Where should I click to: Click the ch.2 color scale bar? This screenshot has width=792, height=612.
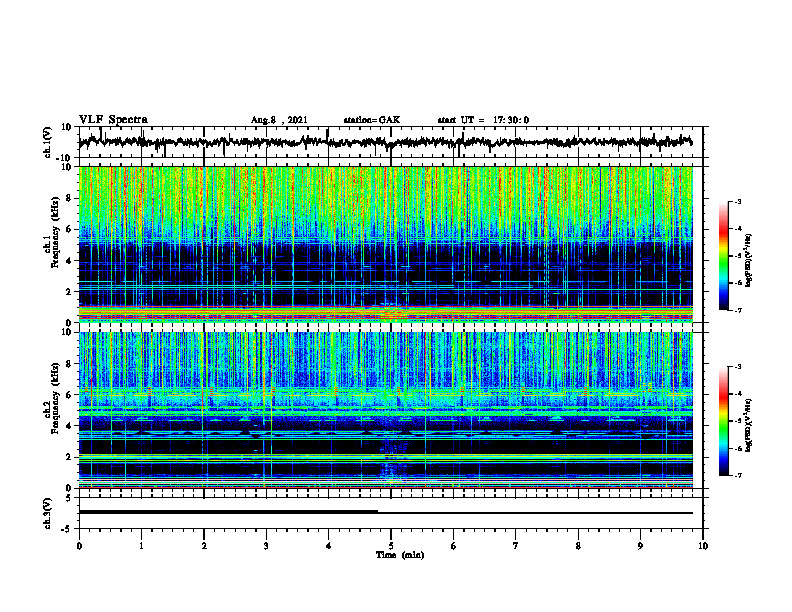click(x=723, y=421)
